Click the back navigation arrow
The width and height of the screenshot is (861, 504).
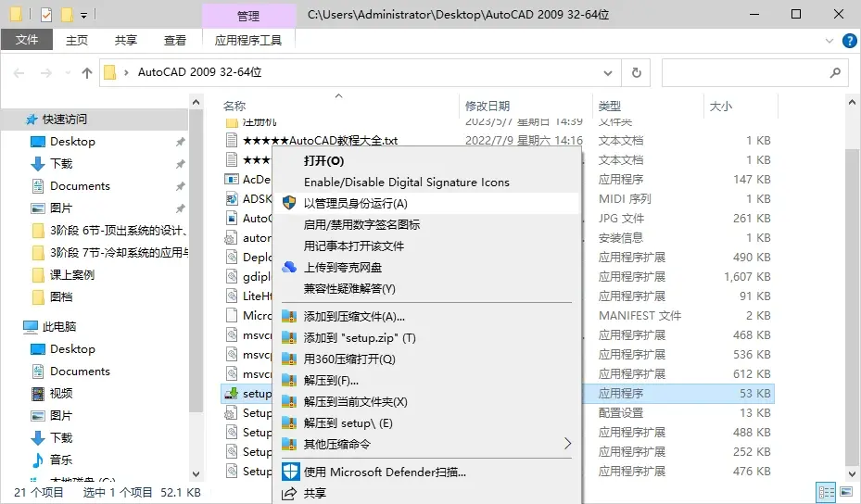tap(19, 73)
